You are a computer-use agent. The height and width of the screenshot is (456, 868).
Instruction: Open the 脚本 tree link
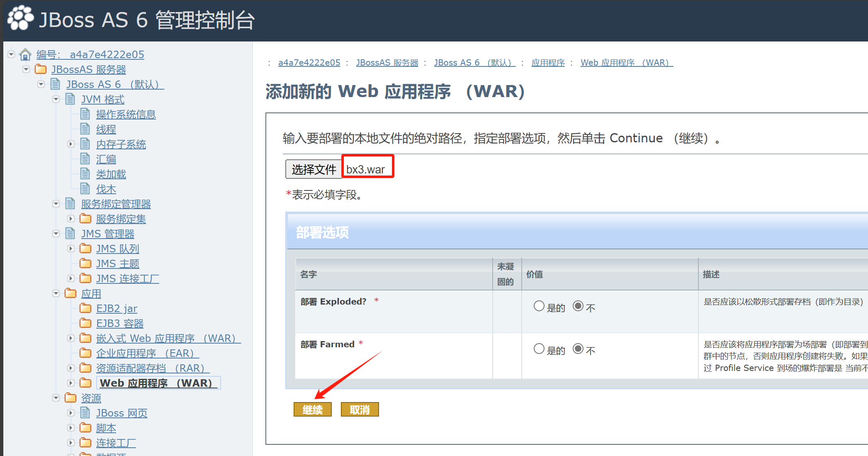[106, 428]
